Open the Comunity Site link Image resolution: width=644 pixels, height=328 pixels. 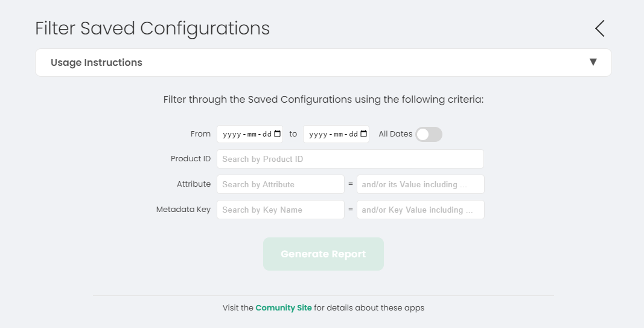[284, 308]
